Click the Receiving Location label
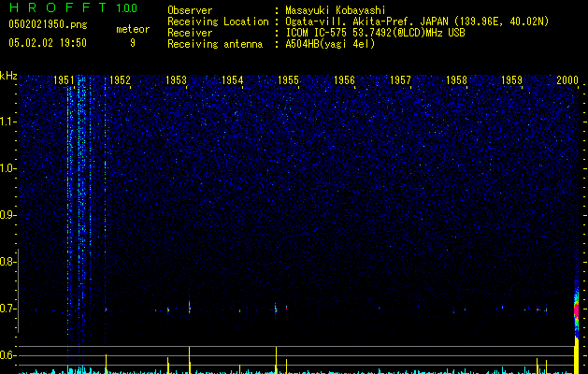Viewport: 588px width, 374px height. [x=218, y=22]
